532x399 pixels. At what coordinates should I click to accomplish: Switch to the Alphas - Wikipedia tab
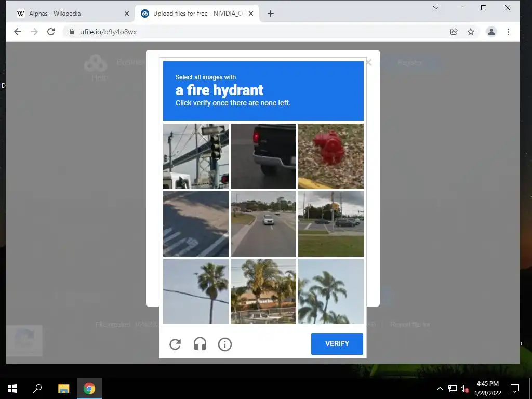pos(70,14)
